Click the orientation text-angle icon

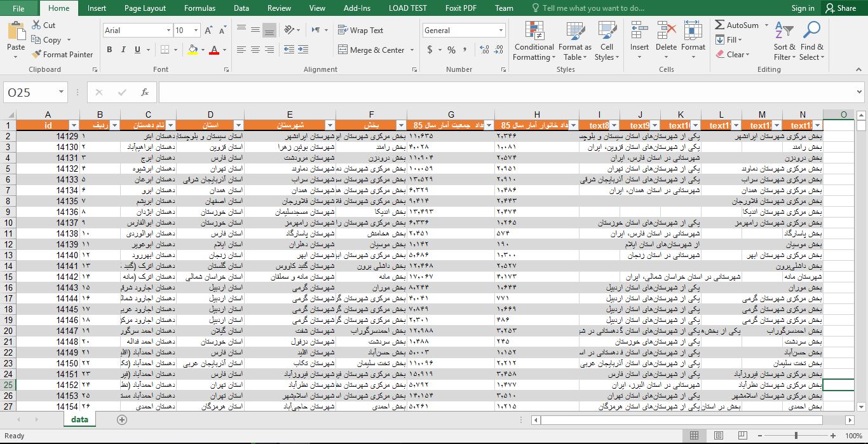click(x=290, y=29)
